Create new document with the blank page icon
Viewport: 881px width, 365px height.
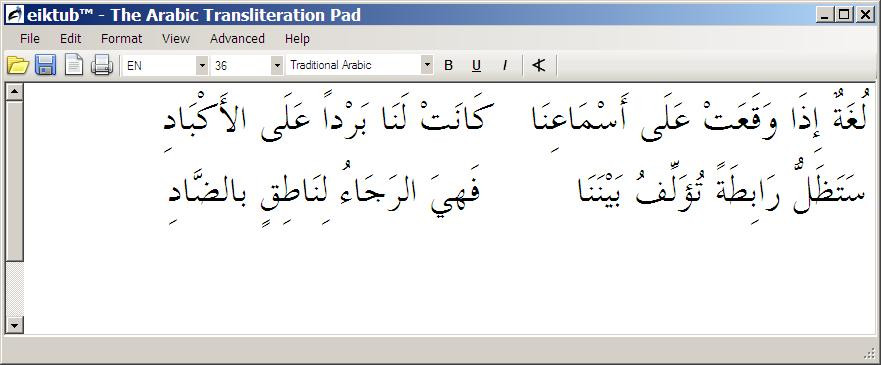(x=74, y=65)
